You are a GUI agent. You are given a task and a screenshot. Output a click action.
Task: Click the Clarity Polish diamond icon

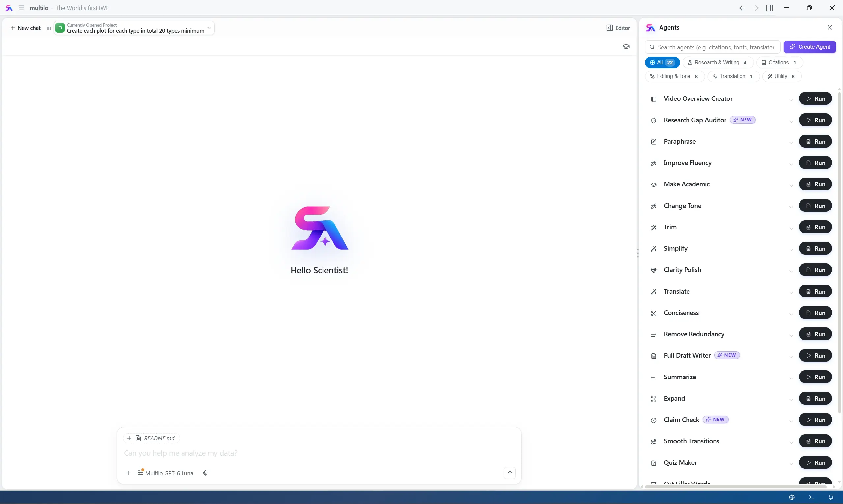(x=653, y=270)
